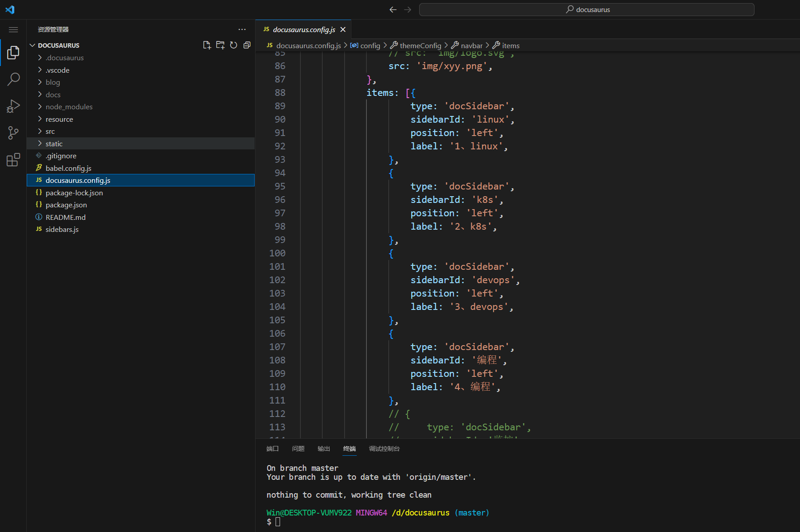This screenshot has height=532, width=800.
Task: Create a new folder in DOCUSAURUS explorer
Action: click(220, 45)
